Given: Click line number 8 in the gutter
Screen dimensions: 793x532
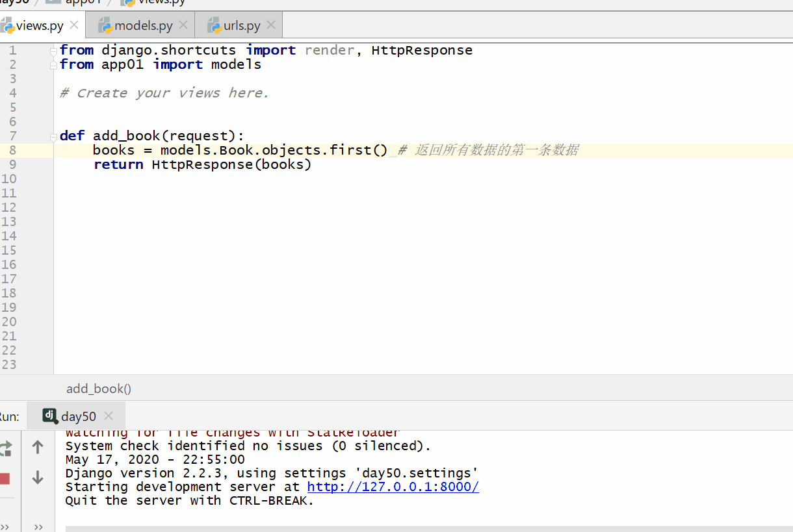Looking at the screenshot, I should (12, 150).
